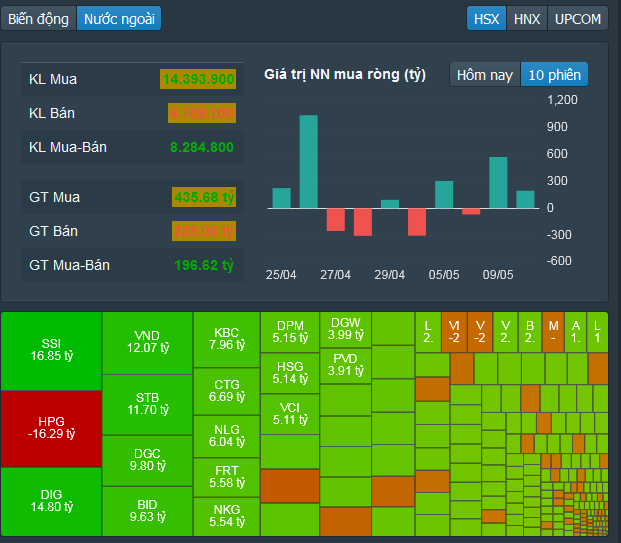Viewport: 621px width, 543px height.
Task: Show Hôm nay chart view
Action: tap(485, 74)
